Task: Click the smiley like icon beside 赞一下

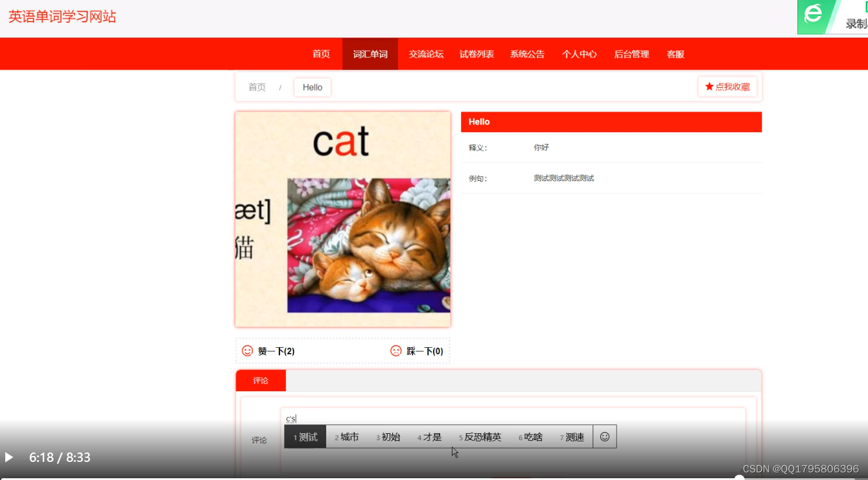Action: point(247,351)
